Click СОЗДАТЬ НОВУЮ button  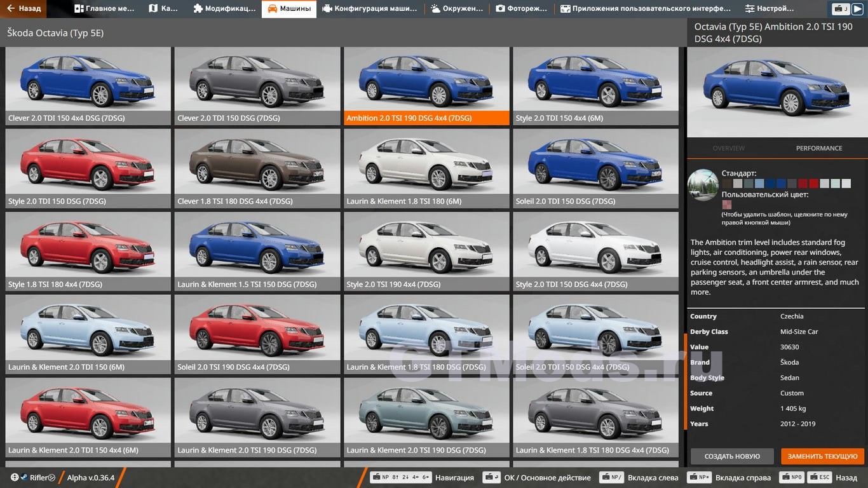[x=732, y=456]
